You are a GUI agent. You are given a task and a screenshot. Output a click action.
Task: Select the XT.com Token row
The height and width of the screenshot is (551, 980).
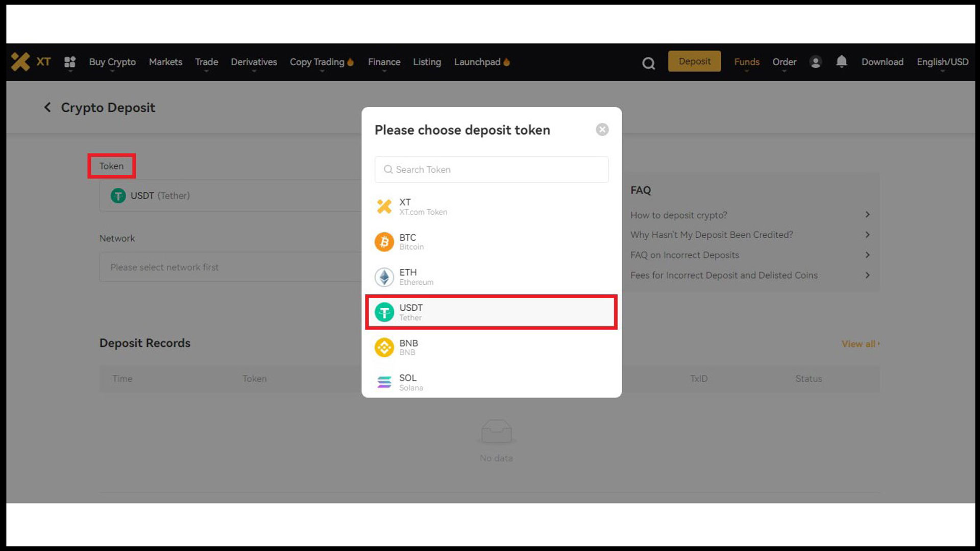[492, 207]
